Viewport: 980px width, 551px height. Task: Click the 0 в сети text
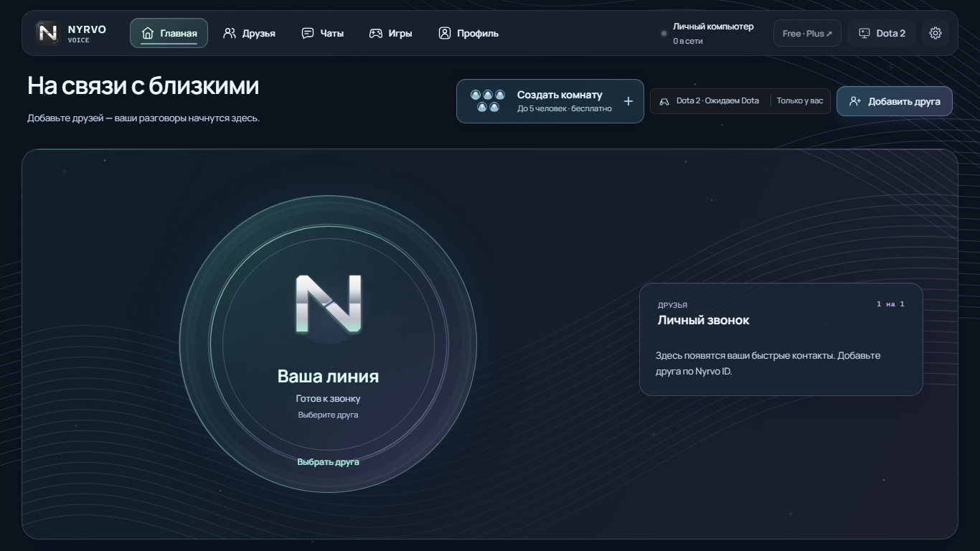[688, 42]
